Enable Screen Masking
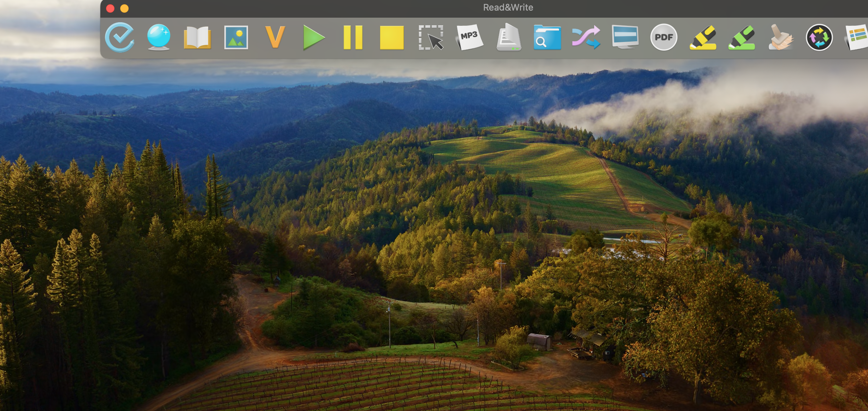The height and width of the screenshot is (411, 868). [625, 37]
